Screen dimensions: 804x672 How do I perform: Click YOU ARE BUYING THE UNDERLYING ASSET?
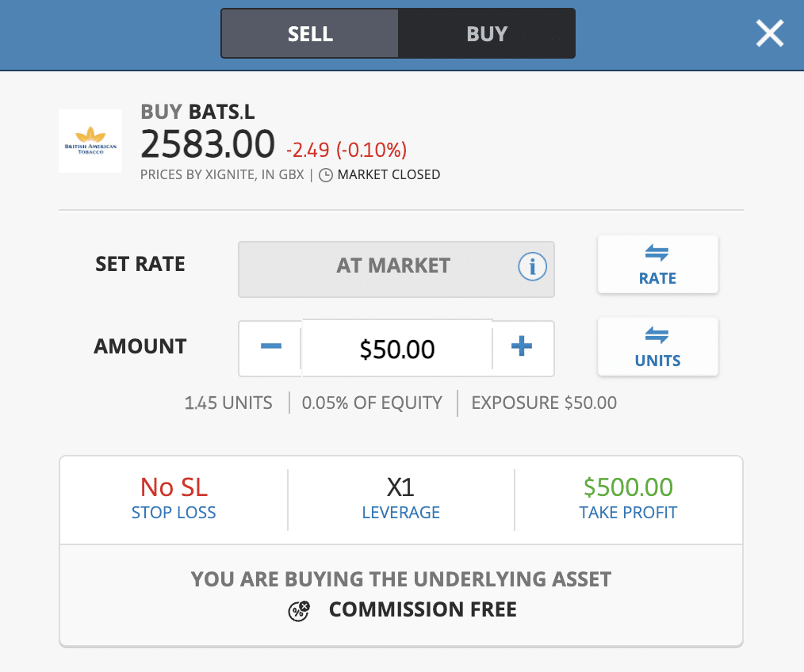(x=401, y=579)
